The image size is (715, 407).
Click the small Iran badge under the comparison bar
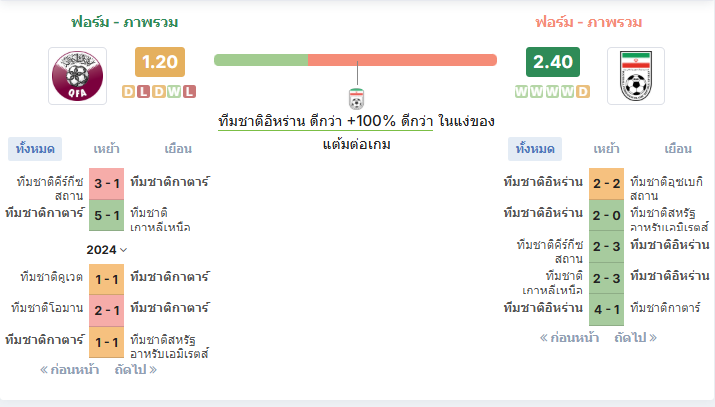tap(357, 98)
